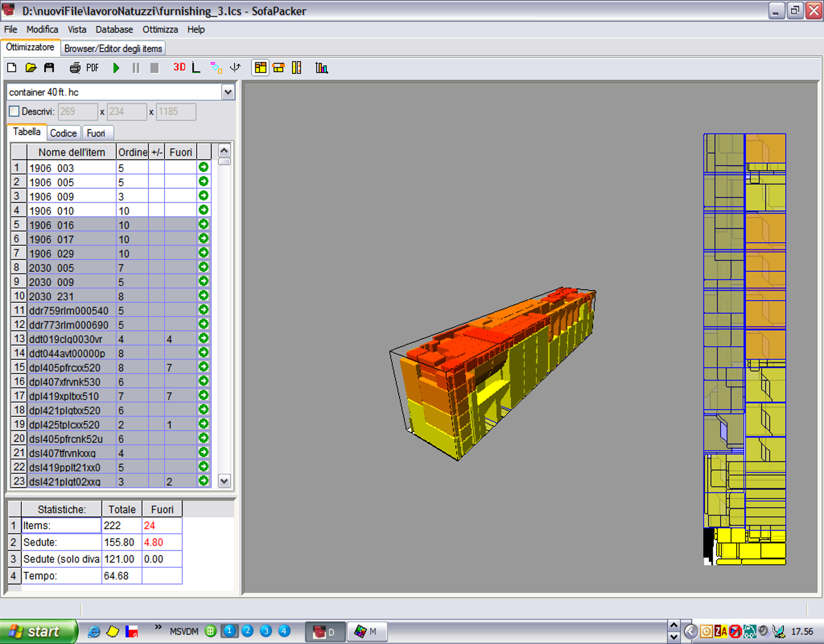Click the items table scroll down arrow
This screenshot has width=824, height=644.
click(224, 481)
